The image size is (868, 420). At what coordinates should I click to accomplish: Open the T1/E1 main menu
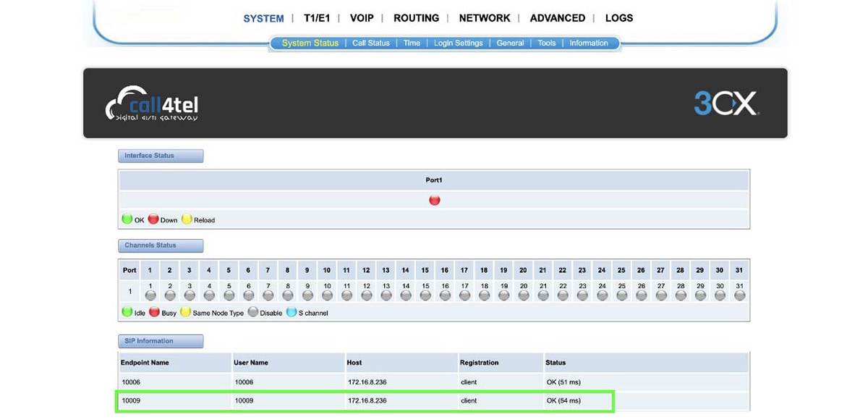coord(317,18)
